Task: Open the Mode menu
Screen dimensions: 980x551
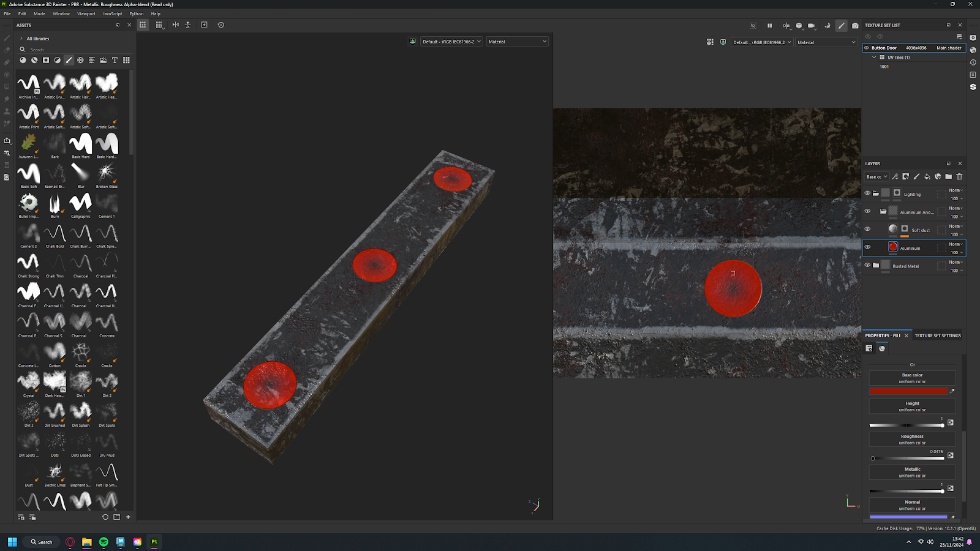Action: (x=39, y=13)
